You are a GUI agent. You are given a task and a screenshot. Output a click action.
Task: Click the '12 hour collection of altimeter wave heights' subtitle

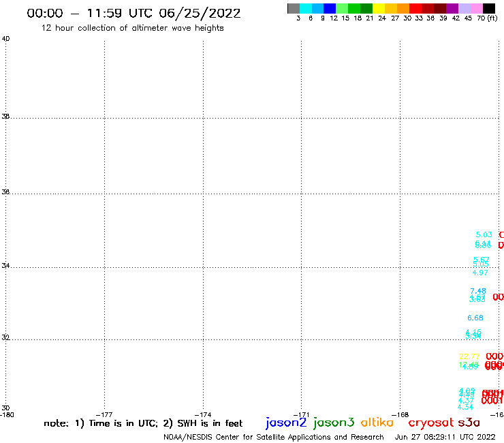pos(132,29)
